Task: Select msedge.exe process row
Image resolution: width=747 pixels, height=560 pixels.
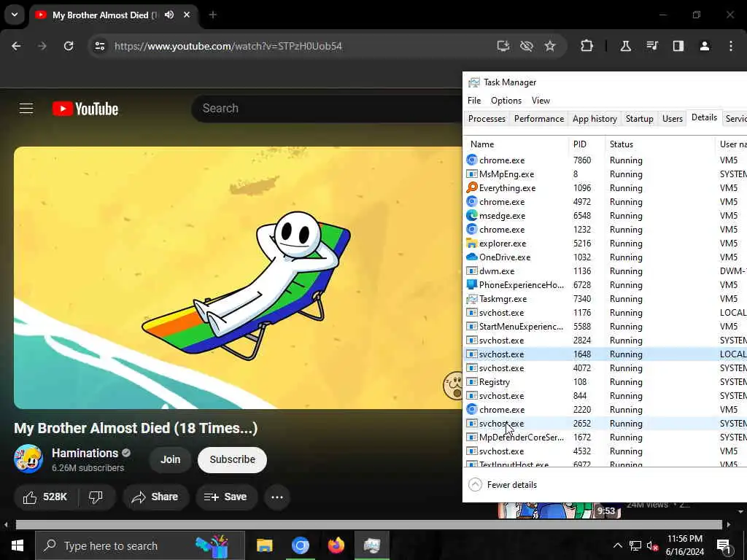Action: (605, 216)
